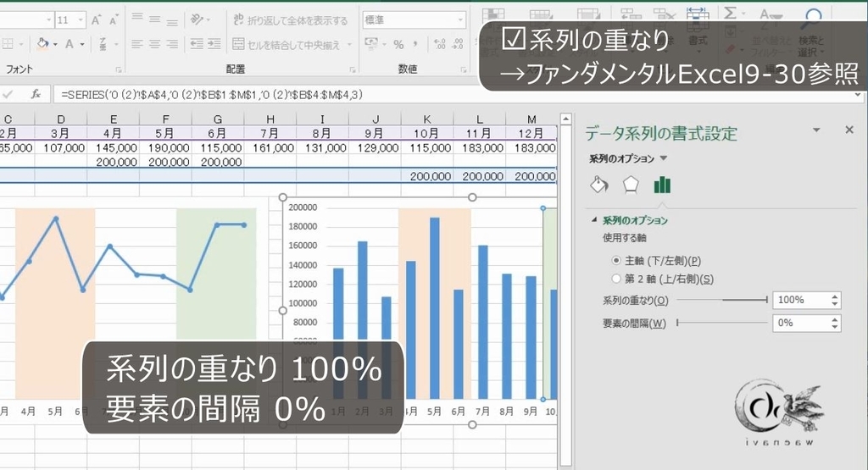Increase 系列の重なり with spinner up arrow
The width and height of the screenshot is (868, 470).
[835, 296]
